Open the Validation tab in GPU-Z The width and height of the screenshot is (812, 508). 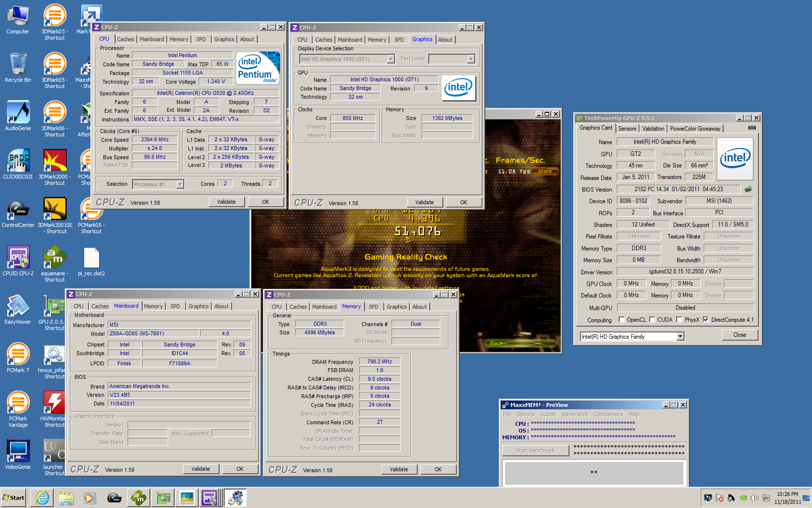pyautogui.click(x=653, y=129)
